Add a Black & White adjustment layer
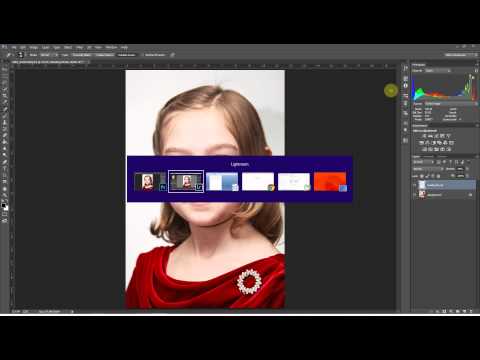Viewport: 480px width, 360px height. pos(433,143)
